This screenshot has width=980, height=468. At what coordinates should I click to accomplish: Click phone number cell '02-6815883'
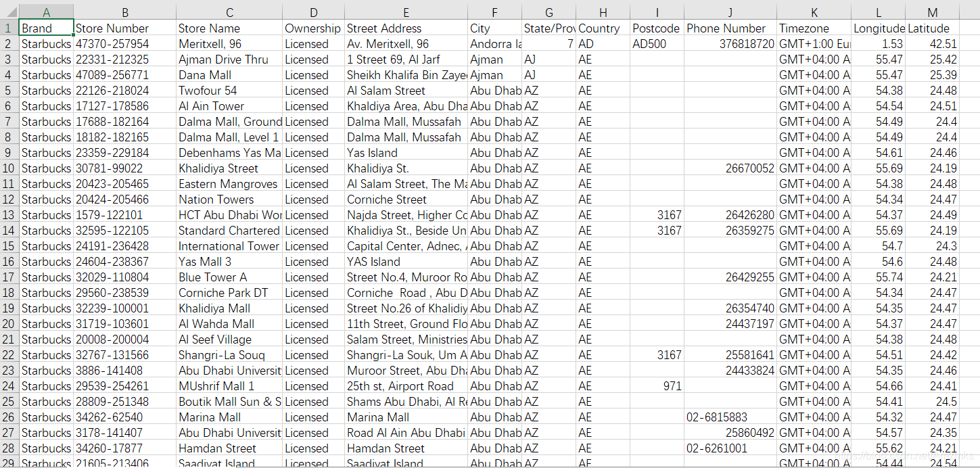[x=730, y=417]
